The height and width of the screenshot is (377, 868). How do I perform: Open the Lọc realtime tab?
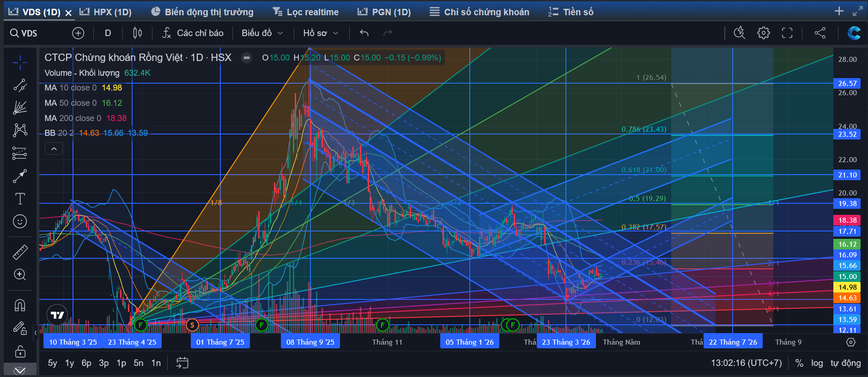coord(306,12)
